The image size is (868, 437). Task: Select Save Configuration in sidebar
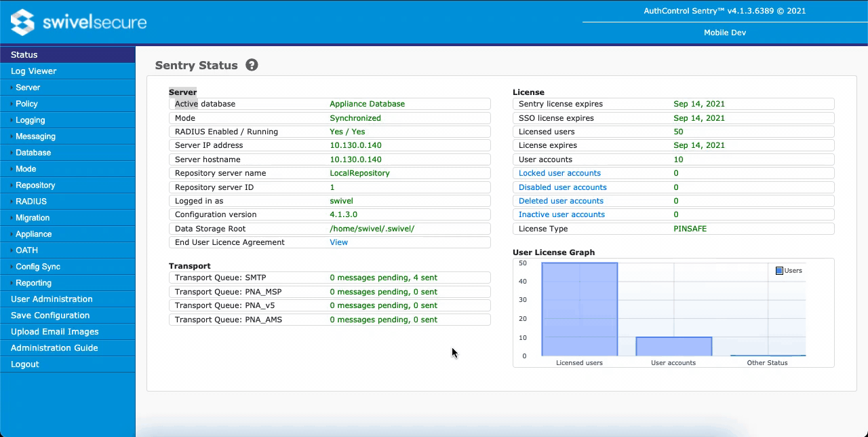(x=50, y=316)
